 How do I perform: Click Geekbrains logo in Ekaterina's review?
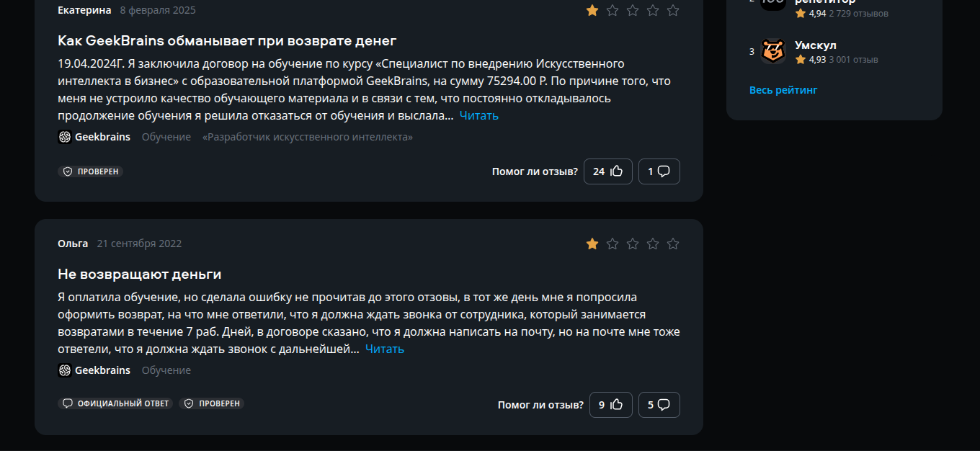(x=65, y=137)
